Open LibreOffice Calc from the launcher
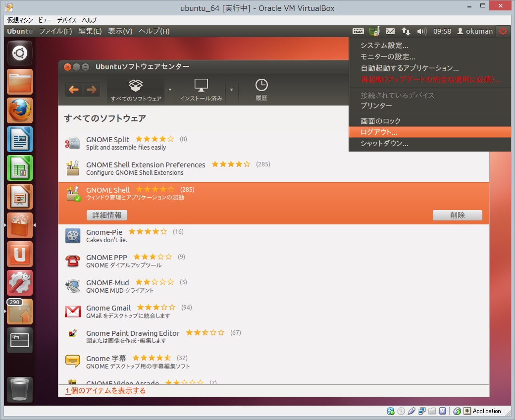The width and height of the screenshot is (515, 420). pyautogui.click(x=20, y=168)
